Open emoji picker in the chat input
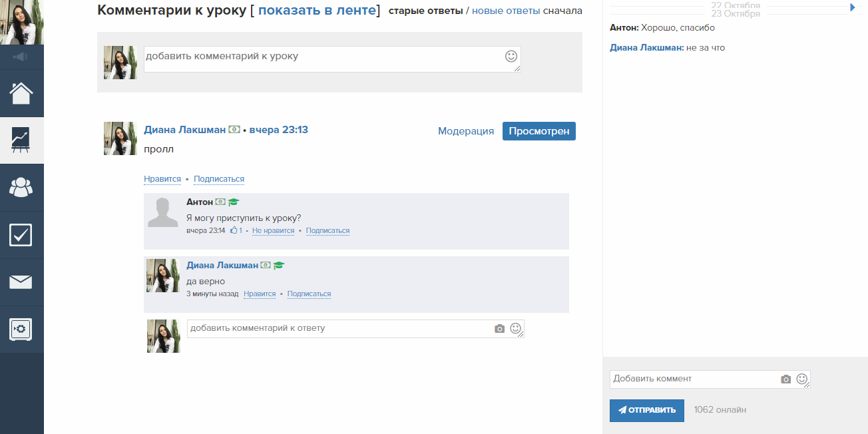This screenshot has height=434, width=868. [802, 379]
